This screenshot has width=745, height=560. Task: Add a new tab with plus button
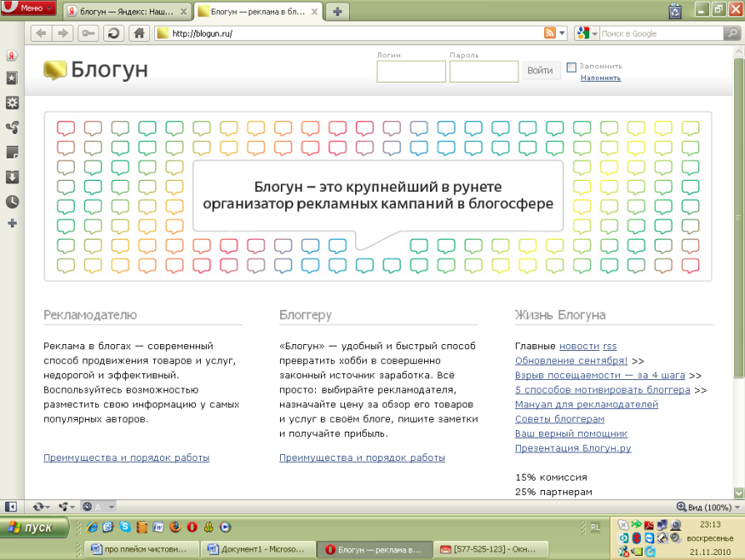[337, 12]
